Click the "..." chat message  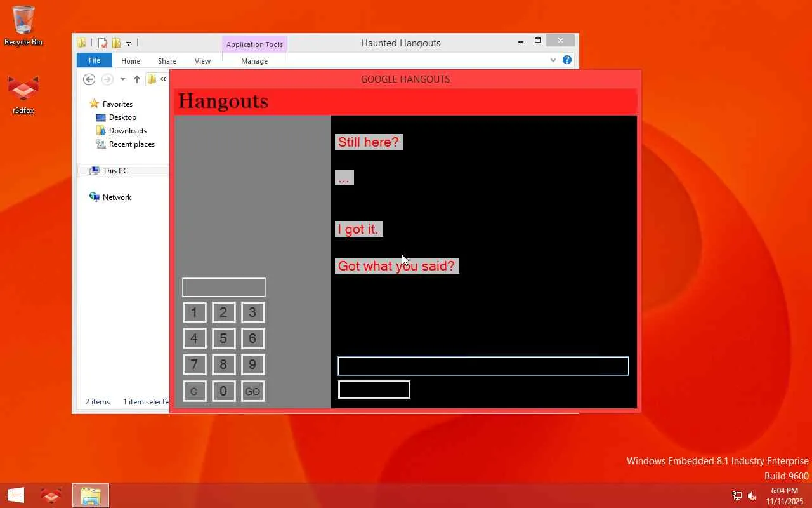pos(344,178)
